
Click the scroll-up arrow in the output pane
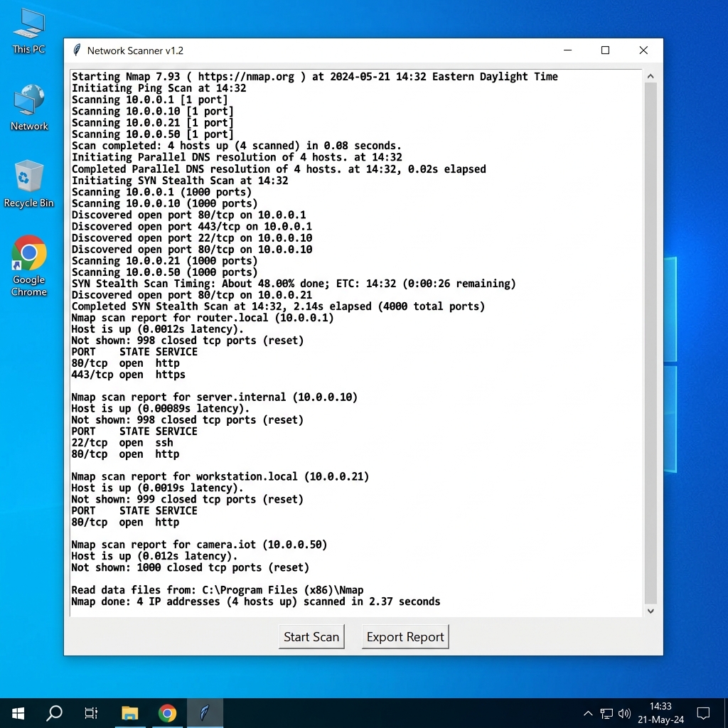(651, 75)
